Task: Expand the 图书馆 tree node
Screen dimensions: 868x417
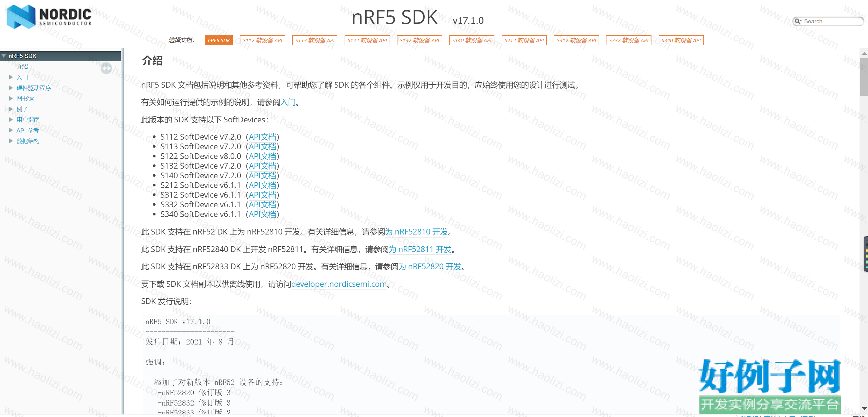Action: point(11,99)
